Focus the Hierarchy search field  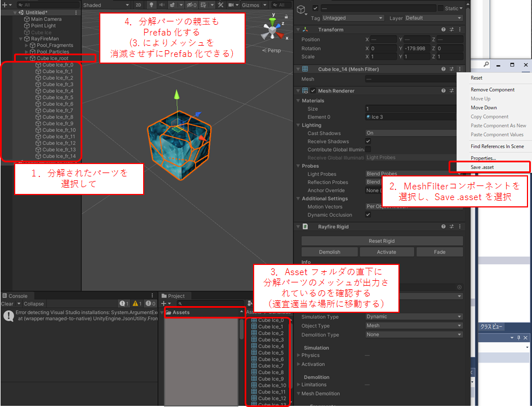(48, 5)
